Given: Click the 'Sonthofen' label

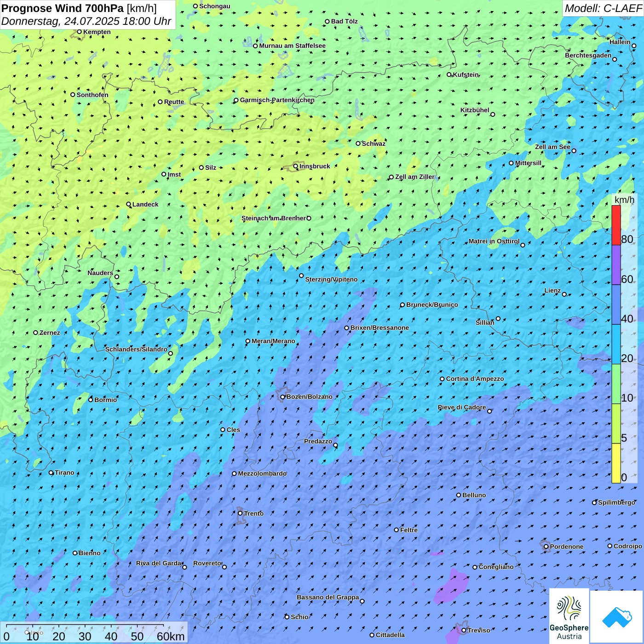Looking at the screenshot, I should click(x=92, y=95).
